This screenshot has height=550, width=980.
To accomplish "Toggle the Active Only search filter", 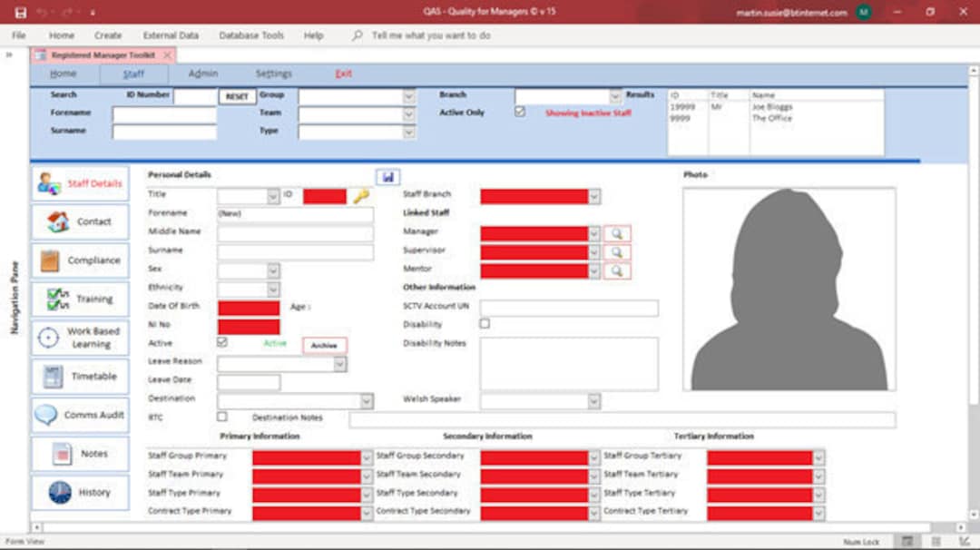I will (520, 112).
